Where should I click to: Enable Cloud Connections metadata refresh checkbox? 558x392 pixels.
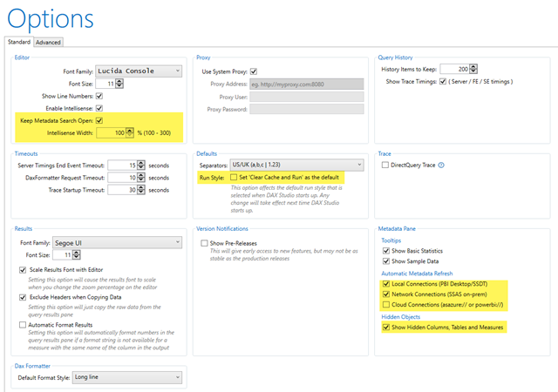[x=386, y=305]
